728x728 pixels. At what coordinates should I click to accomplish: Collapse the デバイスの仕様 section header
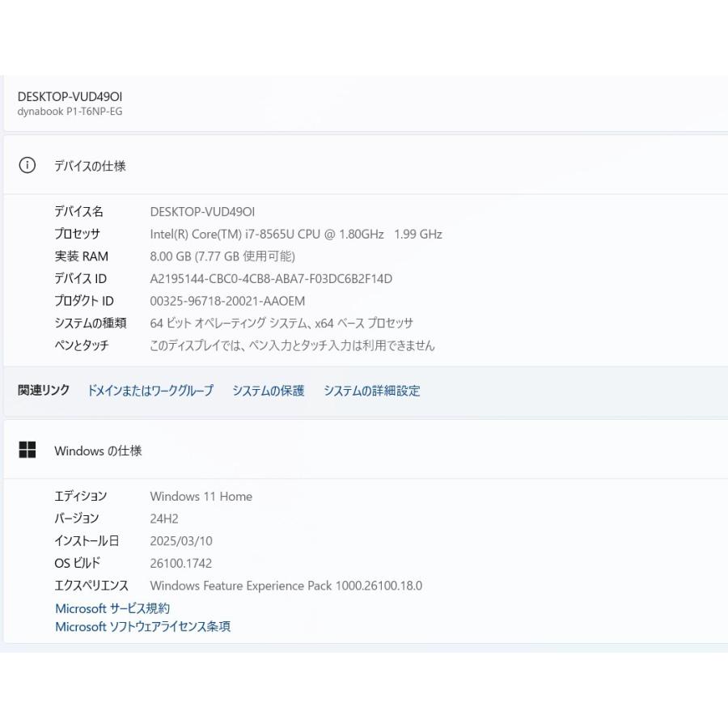(364, 166)
